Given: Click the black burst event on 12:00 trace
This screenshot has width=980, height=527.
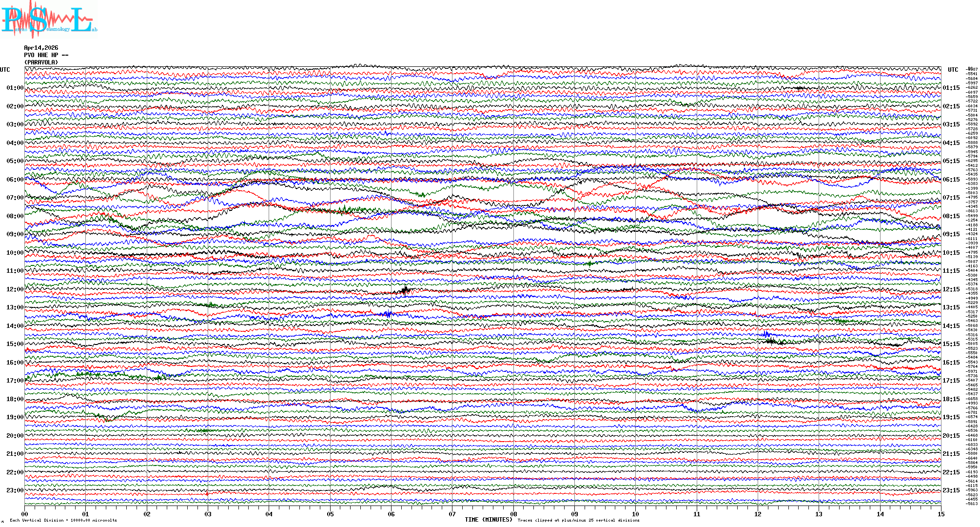Looking at the screenshot, I should [x=406, y=291].
